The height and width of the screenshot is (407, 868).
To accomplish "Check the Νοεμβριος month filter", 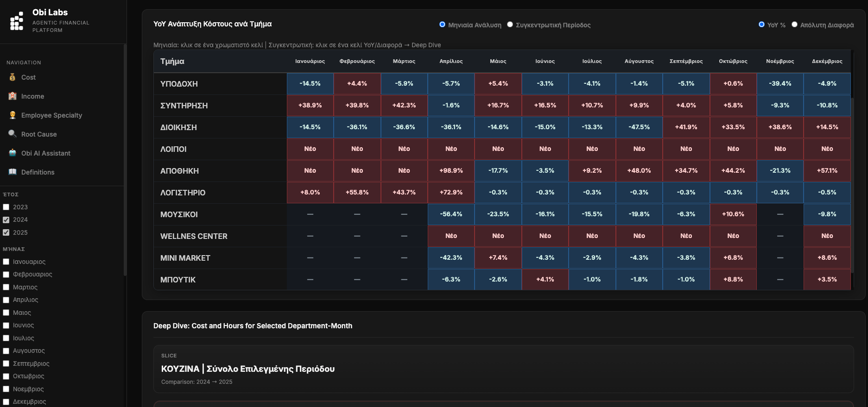I will tap(6, 389).
